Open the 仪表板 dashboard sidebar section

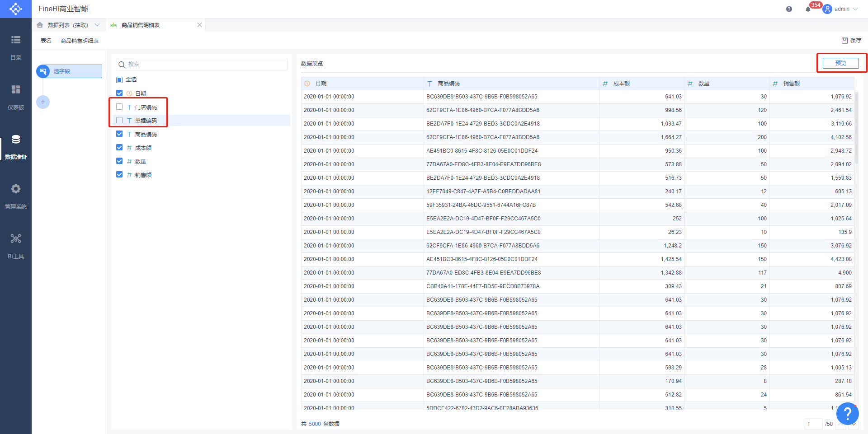click(16, 97)
